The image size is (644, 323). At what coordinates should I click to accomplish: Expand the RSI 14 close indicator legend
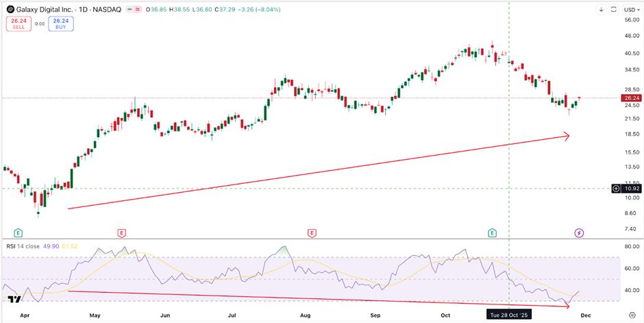[23, 246]
